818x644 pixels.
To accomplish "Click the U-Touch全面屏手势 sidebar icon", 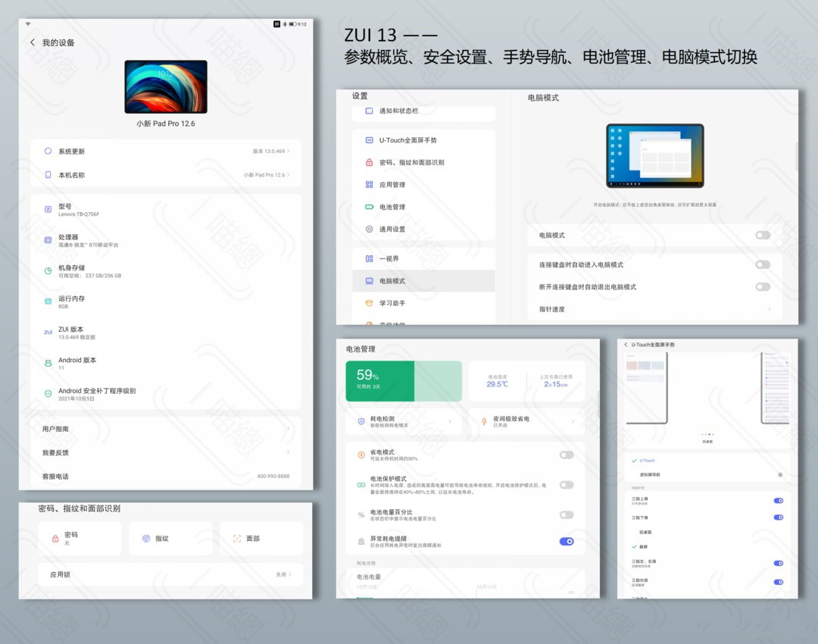I will click(x=370, y=140).
